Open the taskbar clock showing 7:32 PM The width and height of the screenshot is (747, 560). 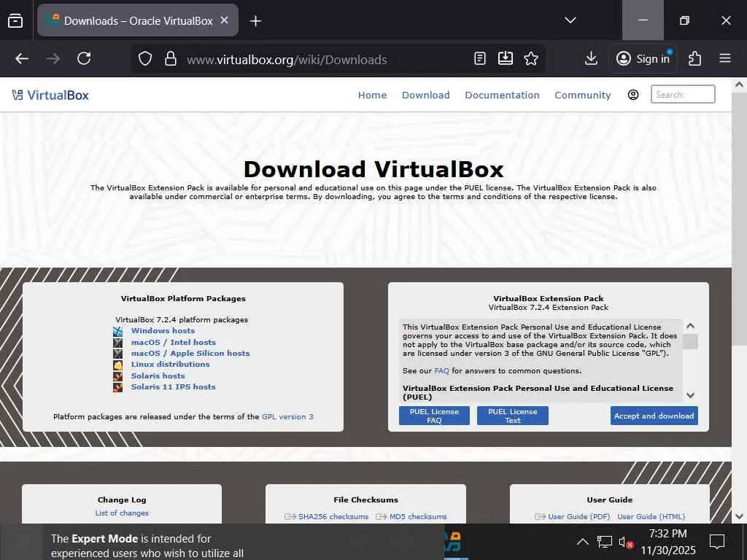tap(668, 542)
